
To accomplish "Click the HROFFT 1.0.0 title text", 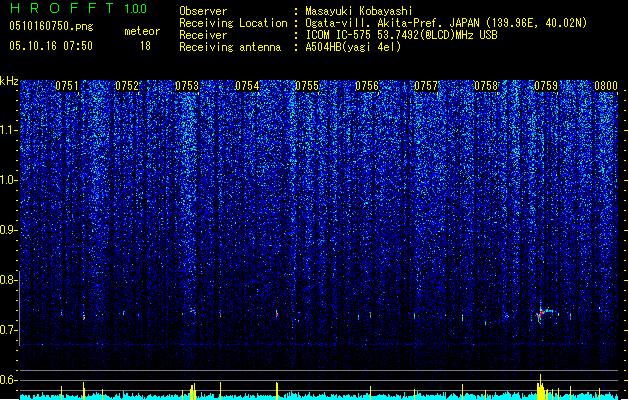I will pyautogui.click(x=78, y=8).
